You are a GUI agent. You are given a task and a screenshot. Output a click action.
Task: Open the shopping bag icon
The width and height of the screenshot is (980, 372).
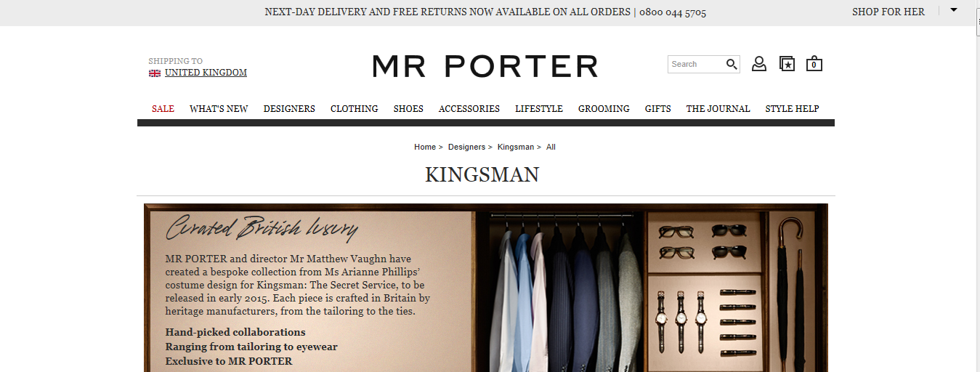814,64
